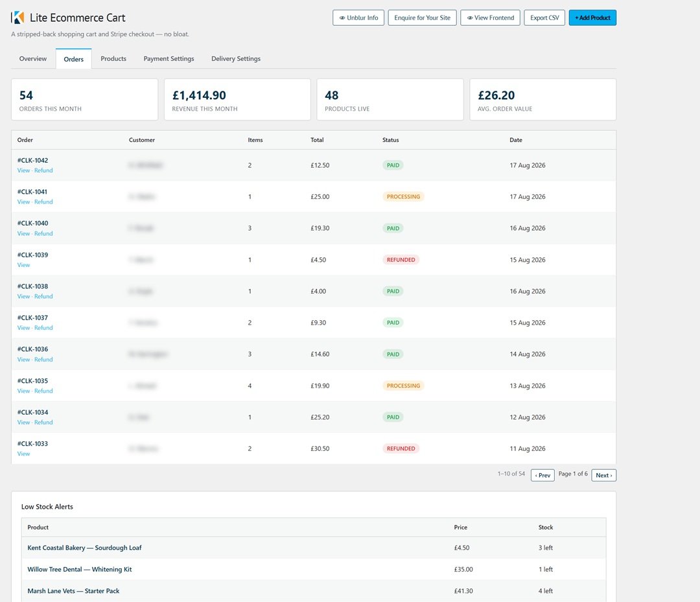This screenshot has width=700, height=602.
Task: View order #CLK-1035
Action: coord(24,391)
